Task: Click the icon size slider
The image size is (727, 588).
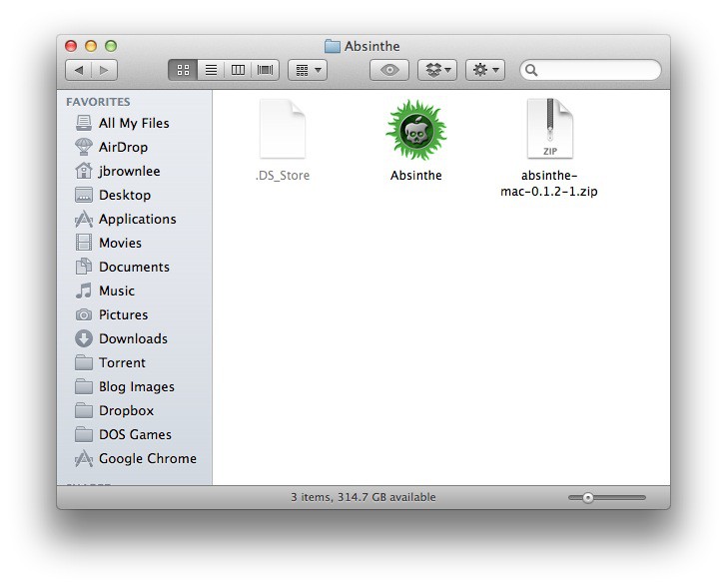Action: 607,497
